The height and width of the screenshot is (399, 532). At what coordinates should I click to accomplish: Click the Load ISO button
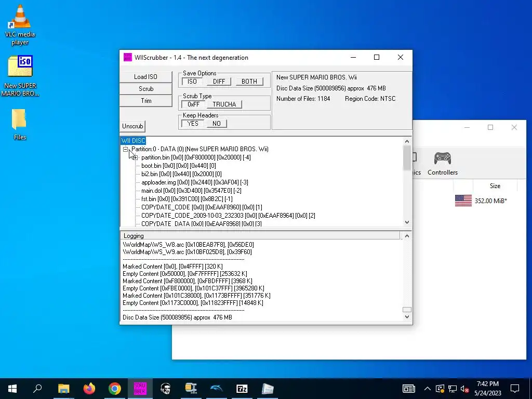pyautogui.click(x=146, y=77)
